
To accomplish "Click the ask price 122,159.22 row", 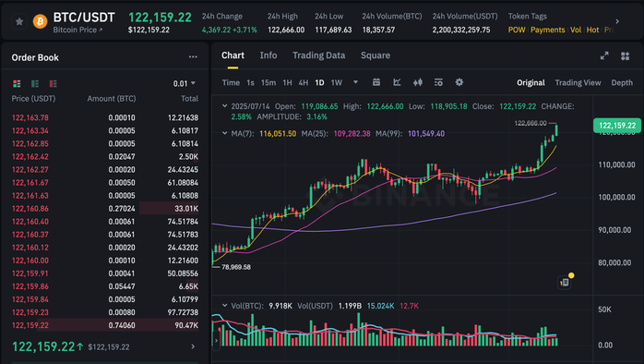I will [x=105, y=325].
